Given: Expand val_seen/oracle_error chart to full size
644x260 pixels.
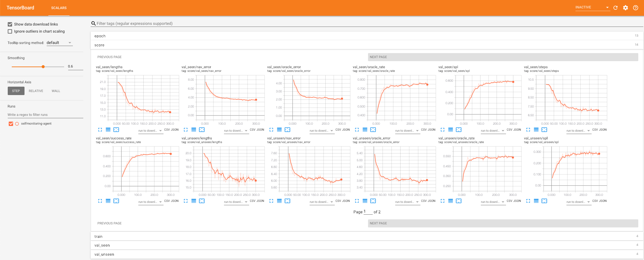Looking at the screenshot, I should coord(271,130).
